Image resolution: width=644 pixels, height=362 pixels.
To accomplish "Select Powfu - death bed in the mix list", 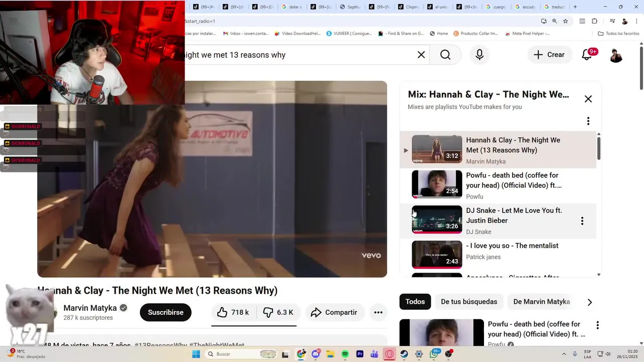I will [498, 185].
